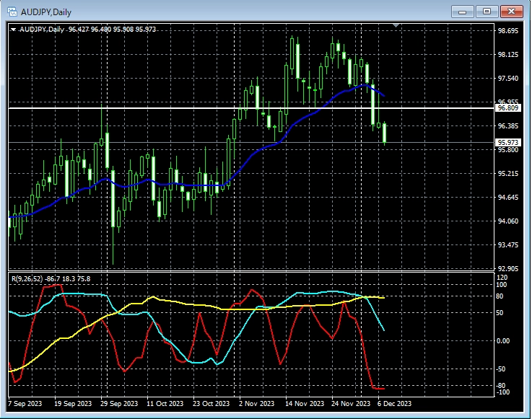Image resolution: width=532 pixels, height=419 pixels.
Task: Click the 120 level on indicator scale
Action: (x=502, y=278)
